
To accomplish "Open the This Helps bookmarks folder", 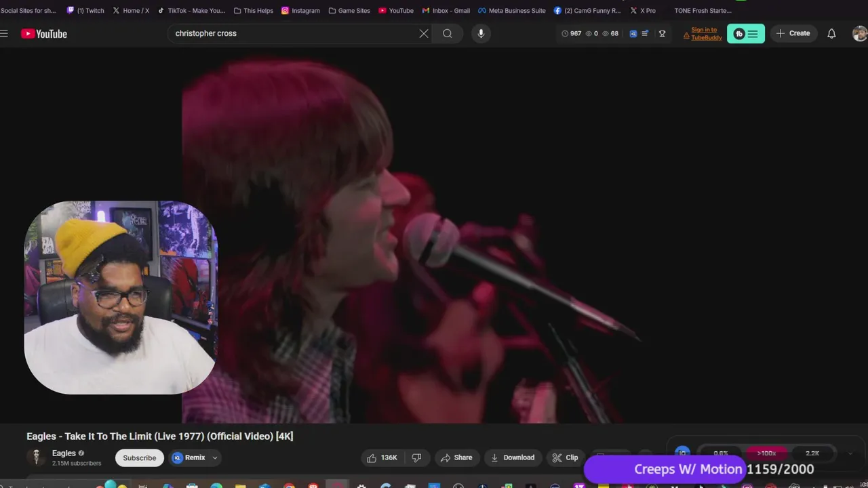I will point(254,11).
